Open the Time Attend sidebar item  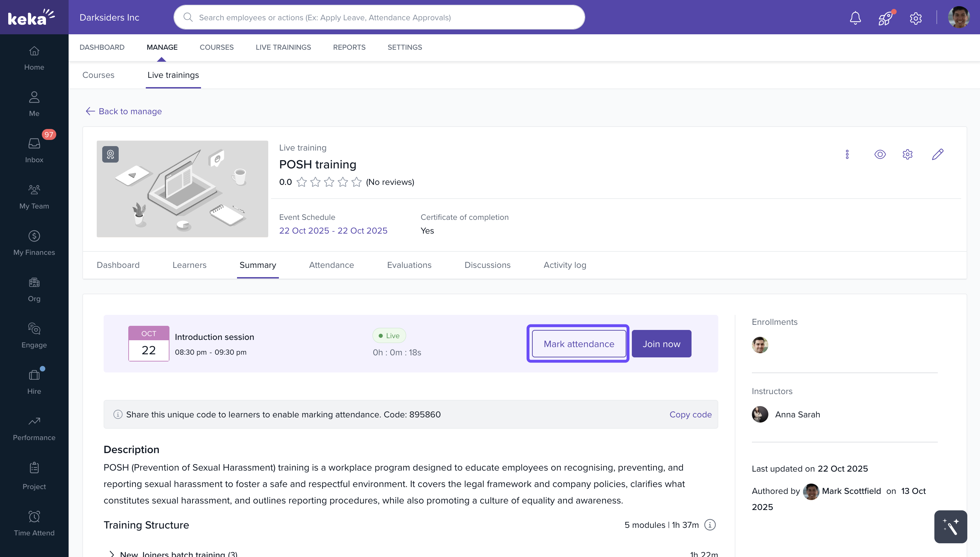pos(34,523)
